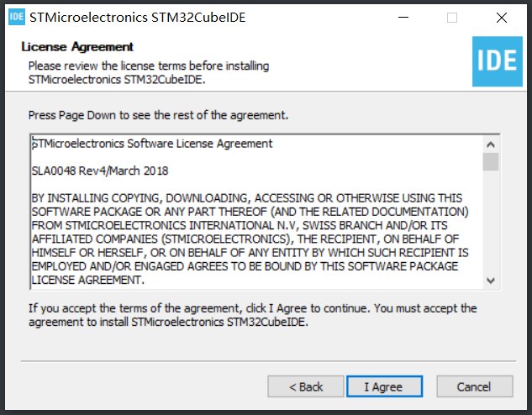Click the Press Page Down instruction text
This screenshot has height=415, width=532.
coord(158,115)
